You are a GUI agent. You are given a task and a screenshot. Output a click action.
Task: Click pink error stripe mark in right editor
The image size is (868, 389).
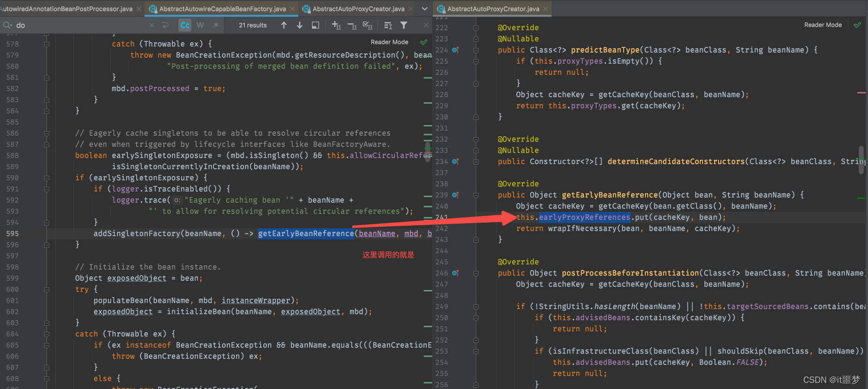coord(861,93)
